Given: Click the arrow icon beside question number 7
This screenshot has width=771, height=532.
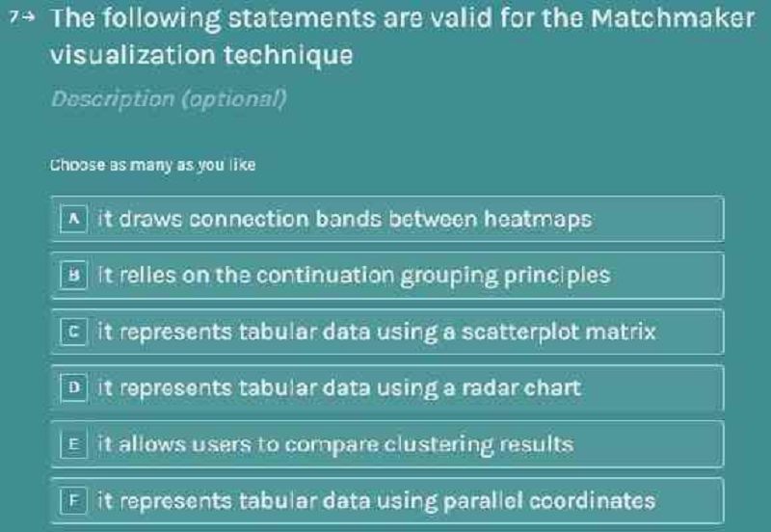Looking at the screenshot, I should click(x=30, y=17).
